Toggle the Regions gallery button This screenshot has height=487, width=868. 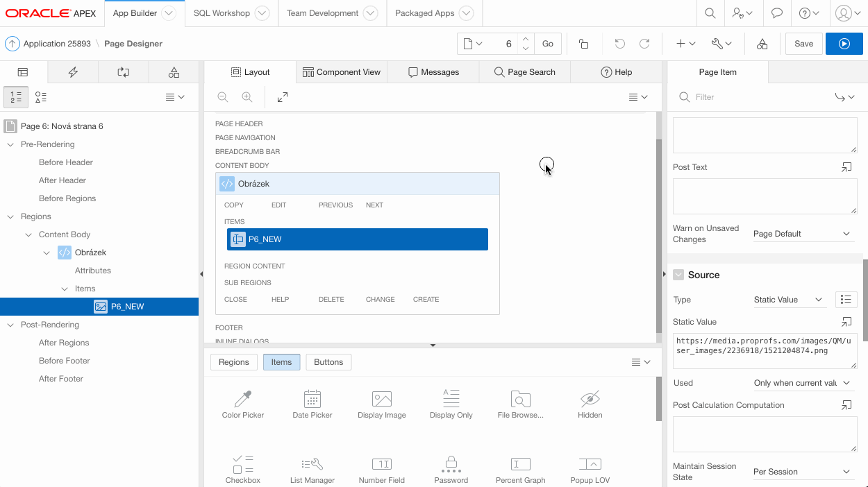[x=233, y=362]
